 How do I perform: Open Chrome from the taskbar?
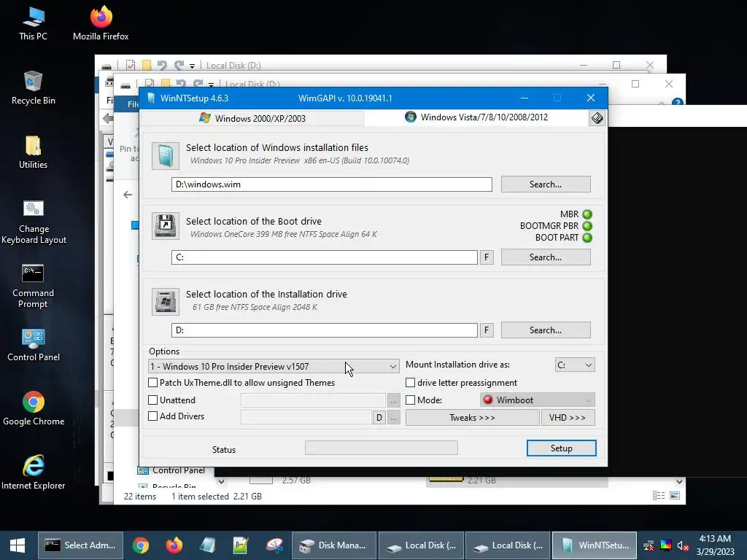point(141,545)
